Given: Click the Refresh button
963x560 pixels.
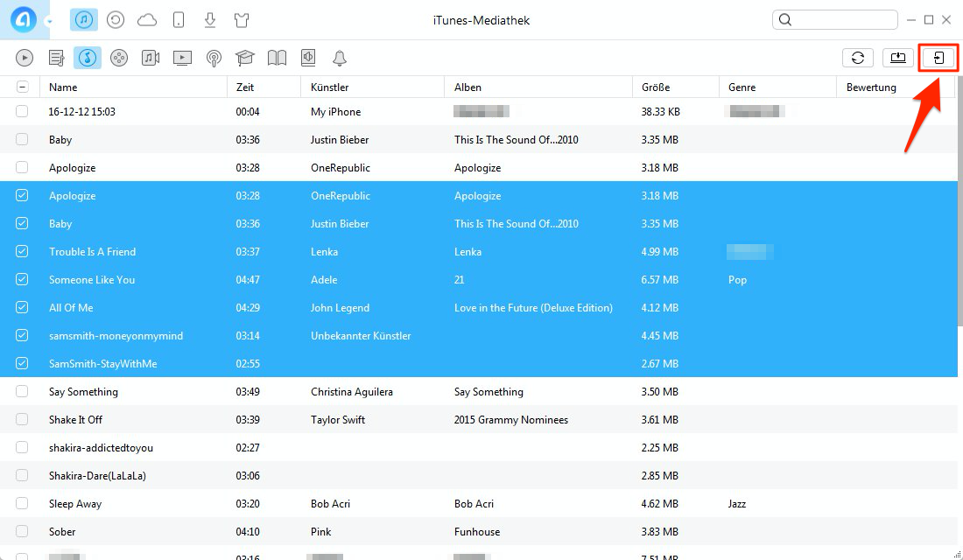Looking at the screenshot, I should tap(858, 58).
